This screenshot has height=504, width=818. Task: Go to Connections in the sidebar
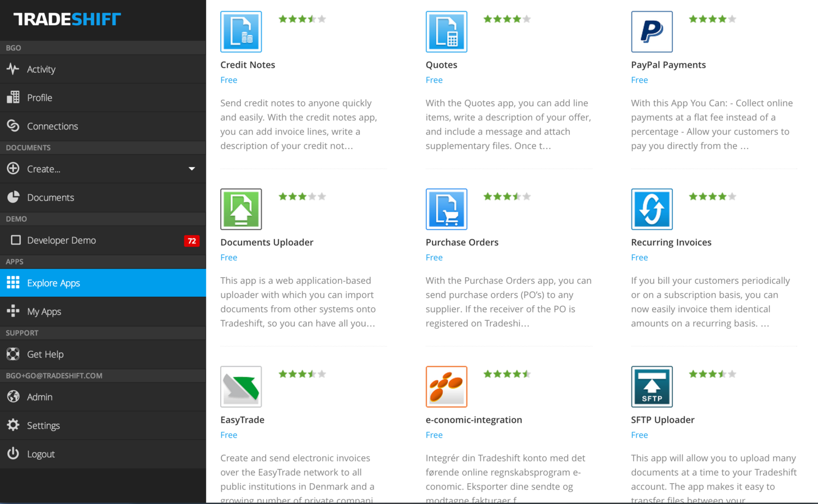tap(103, 126)
